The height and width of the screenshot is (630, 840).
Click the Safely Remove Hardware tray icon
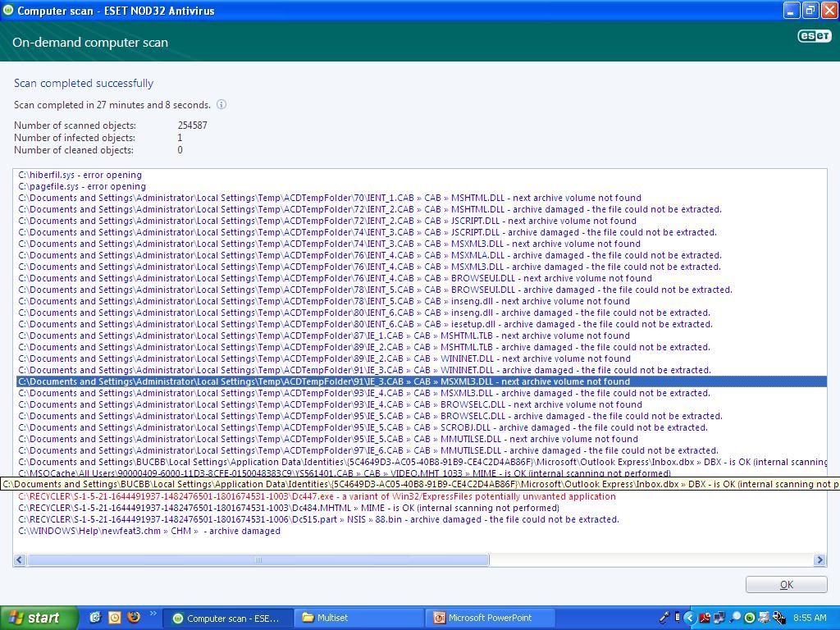(x=779, y=619)
